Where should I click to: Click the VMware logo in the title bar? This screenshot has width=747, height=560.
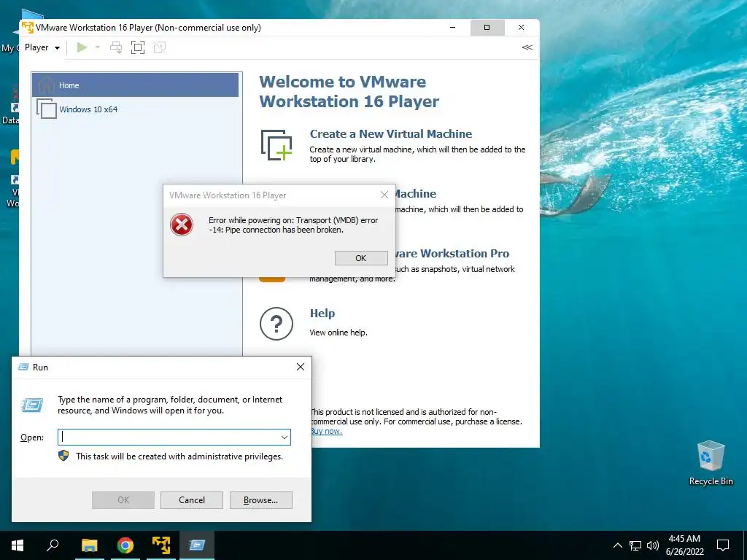[x=28, y=27]
